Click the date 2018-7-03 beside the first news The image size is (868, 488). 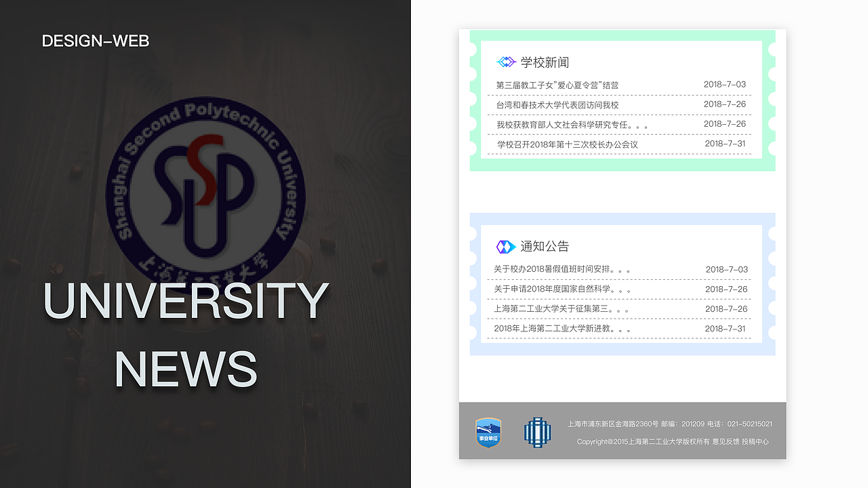(x=725, y=84)
